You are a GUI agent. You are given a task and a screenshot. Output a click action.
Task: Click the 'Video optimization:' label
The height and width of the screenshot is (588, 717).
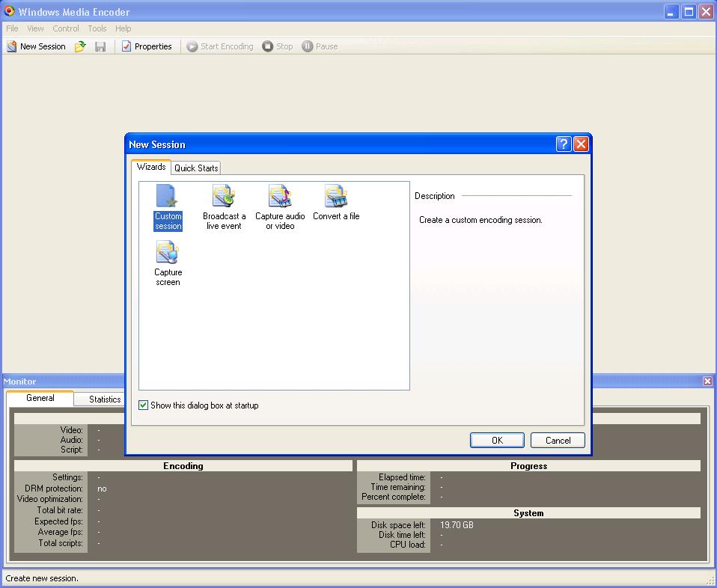tap(50, 499)
